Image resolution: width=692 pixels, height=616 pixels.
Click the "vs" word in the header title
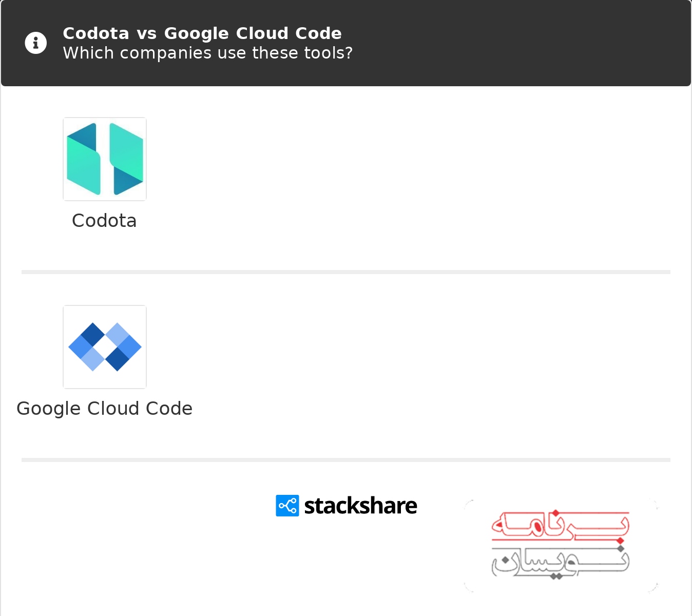(147, 34)
